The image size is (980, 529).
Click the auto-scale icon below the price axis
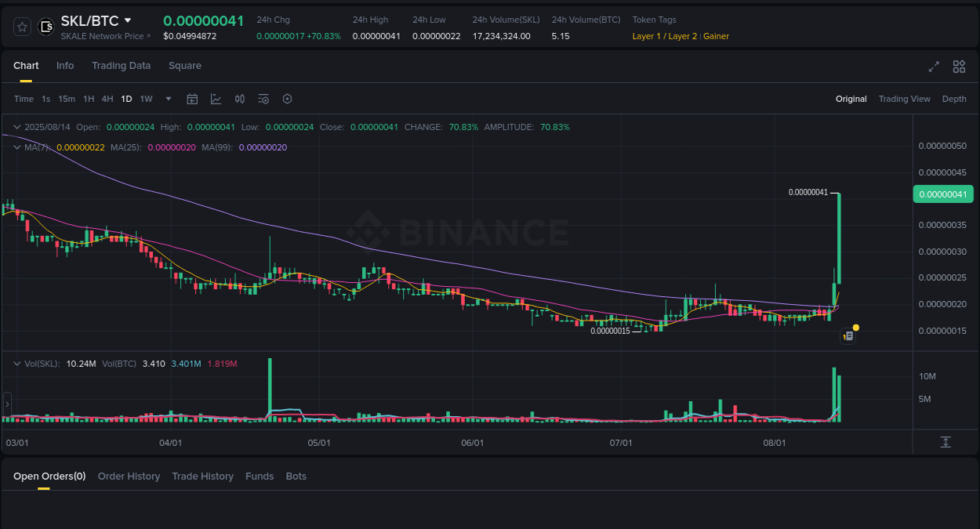point(946,442)
